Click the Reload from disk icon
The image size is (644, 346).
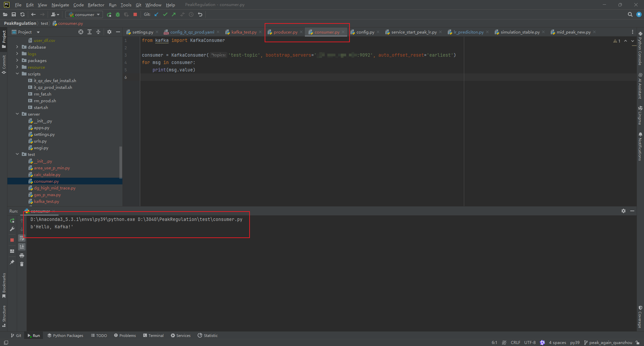(22, 14)
